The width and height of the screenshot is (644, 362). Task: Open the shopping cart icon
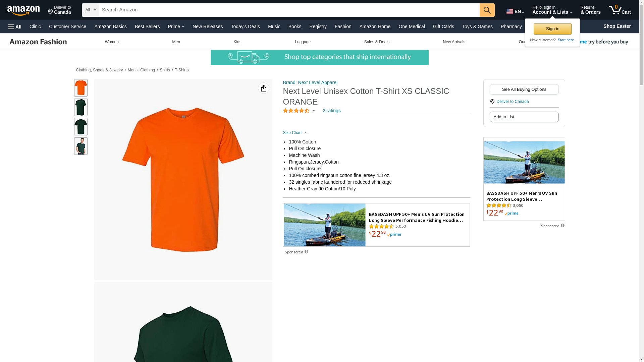(x=619, y=10)
